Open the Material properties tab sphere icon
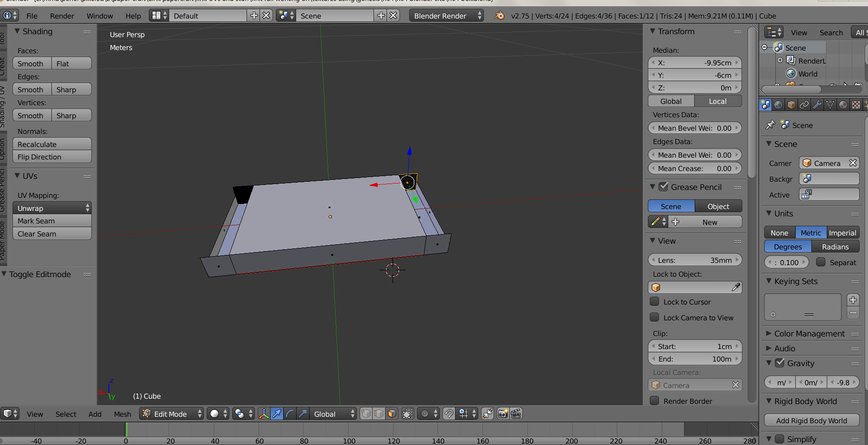This screenshot has width=868, height=445. [x=843, y=105]
